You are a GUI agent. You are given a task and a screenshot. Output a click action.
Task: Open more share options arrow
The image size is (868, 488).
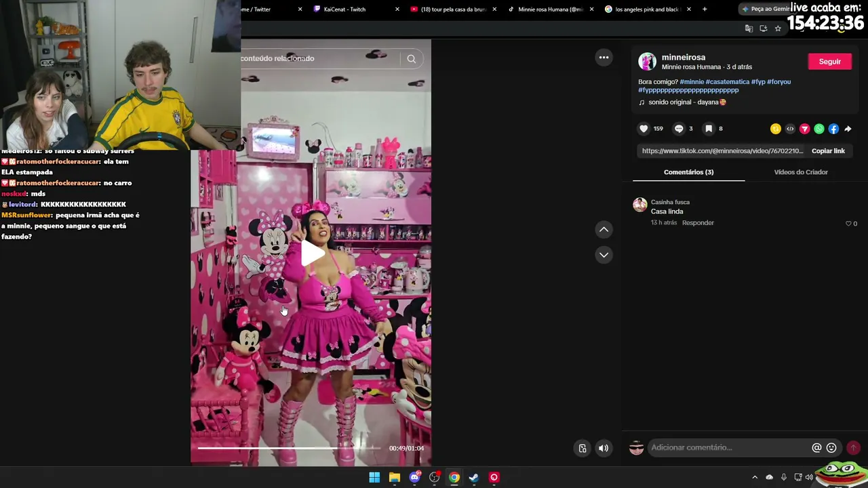pyautogui.click(x=848, y=129)
